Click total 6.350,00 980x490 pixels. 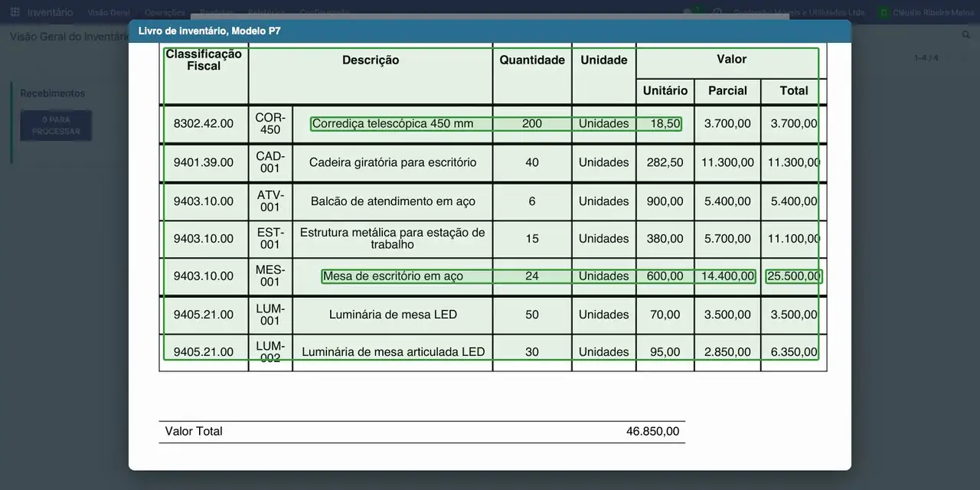click(794, 352)
